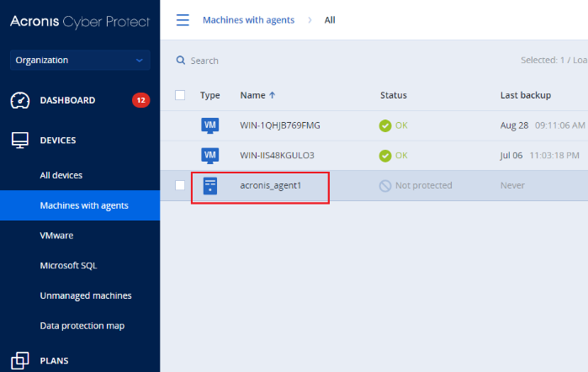The height and width of the screenshot is (372, 588).
Task: Click the All breadcrumb item
Action: pyautogui.click(x=330, y=20)
